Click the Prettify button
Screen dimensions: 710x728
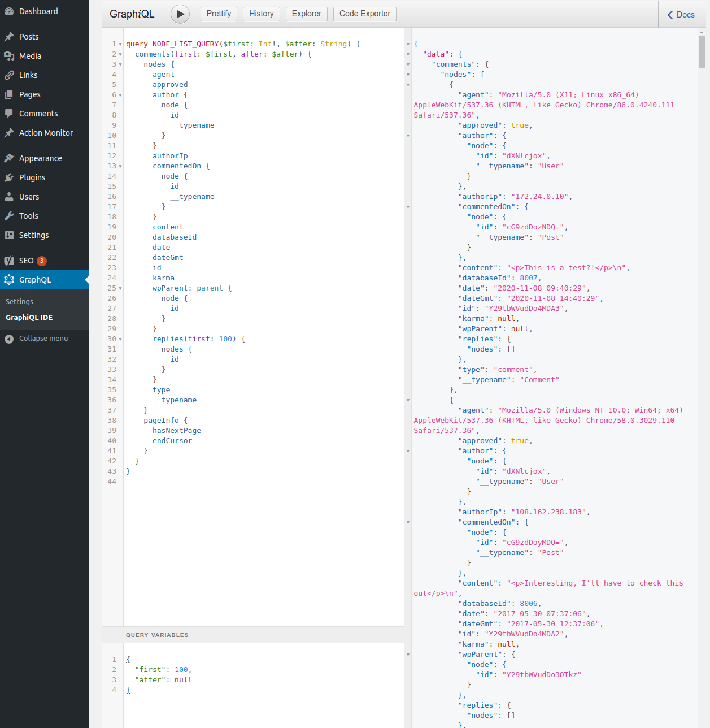219,14
